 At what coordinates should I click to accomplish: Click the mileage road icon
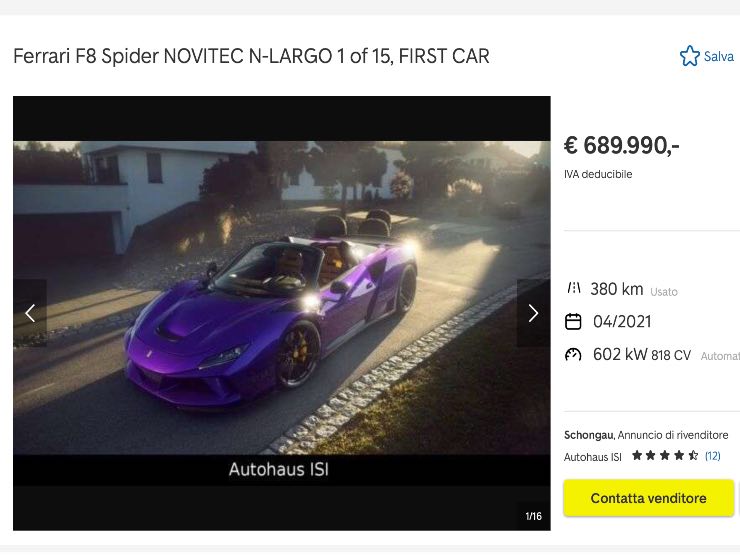click(x=573, y=288)
